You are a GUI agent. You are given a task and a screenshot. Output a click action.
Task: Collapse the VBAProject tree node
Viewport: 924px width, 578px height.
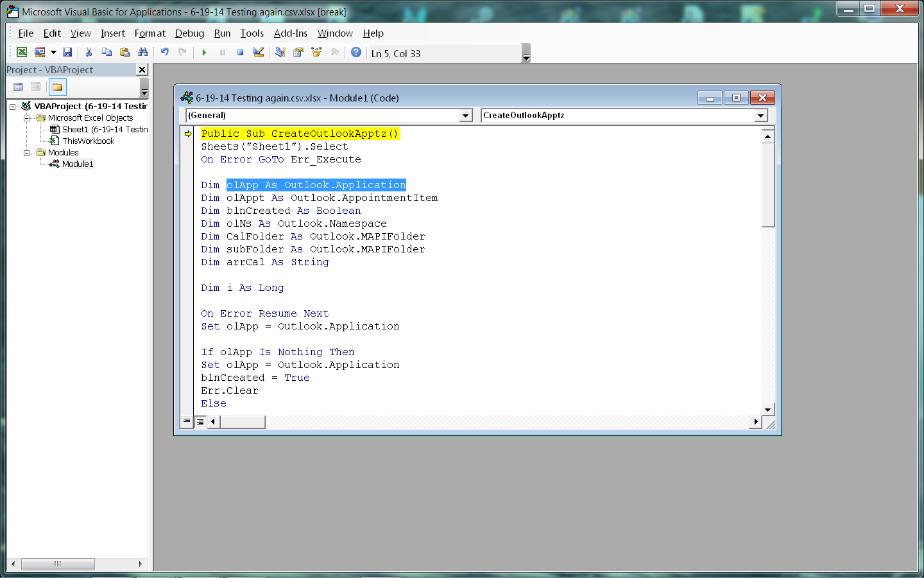(13, 107)
